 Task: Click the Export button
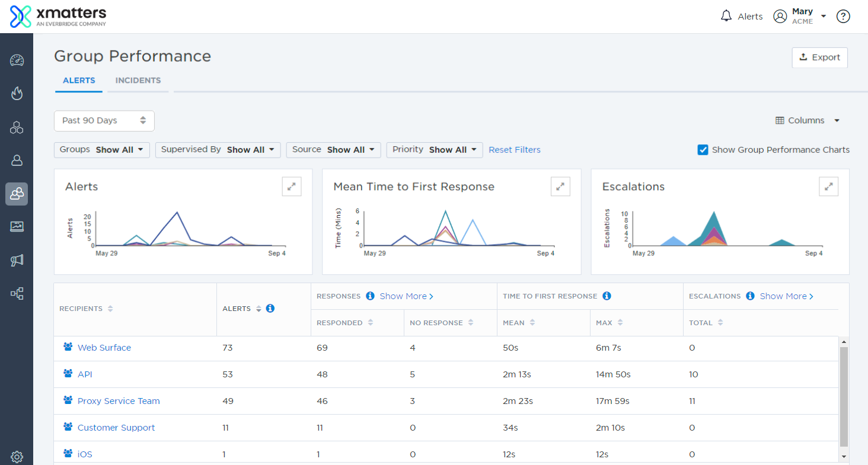[x=820, y=57]
